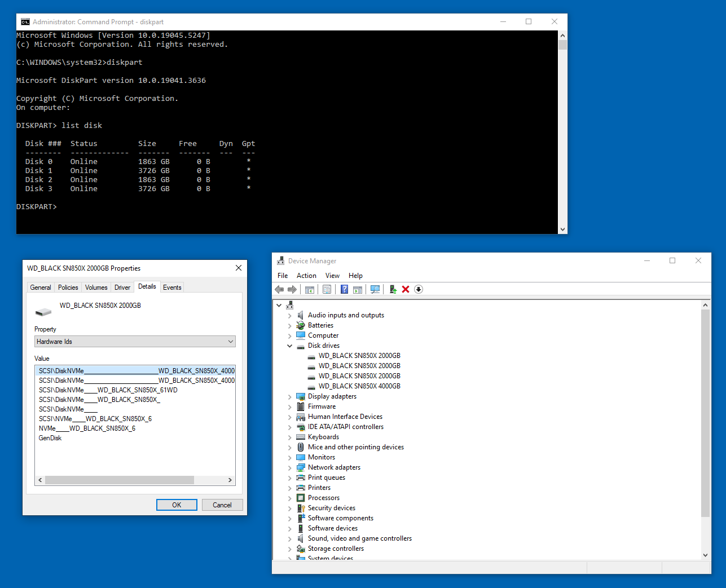Select the NVMe____WD_BLACK_SN850X_6 value
The image size is (726, 588).
pyautogui.click(x=87, y=428)
